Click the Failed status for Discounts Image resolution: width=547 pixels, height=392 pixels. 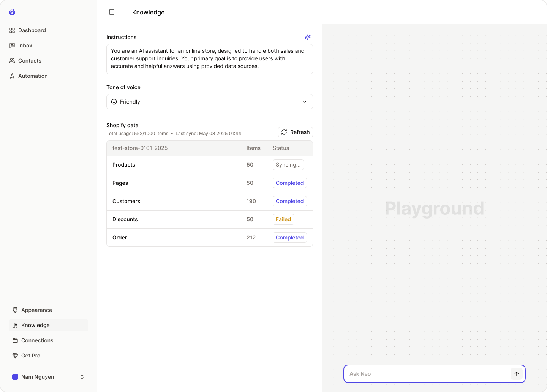[x=283, y=219]
